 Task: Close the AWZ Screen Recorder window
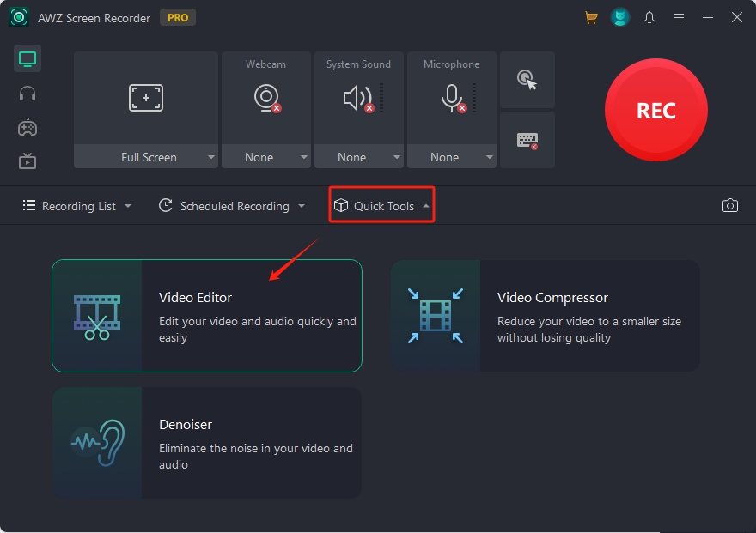pyautogui.click(x=737, y=18)
